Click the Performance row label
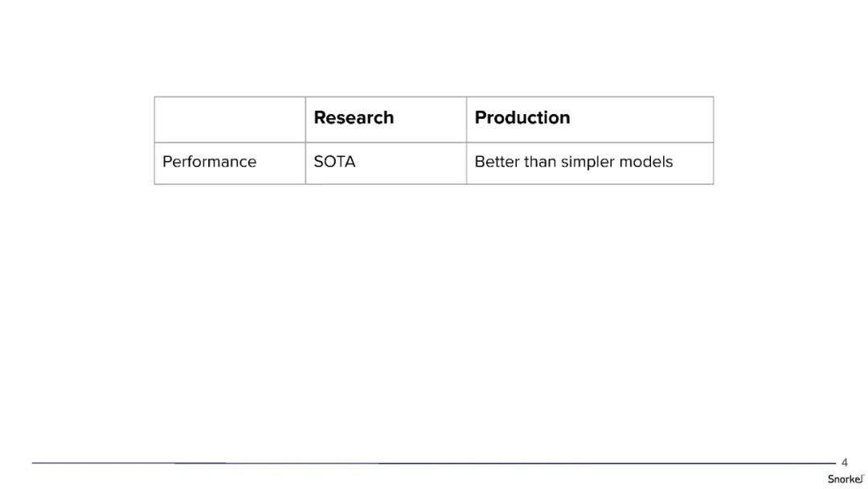 pyautogui.click(x=209, y=162)
